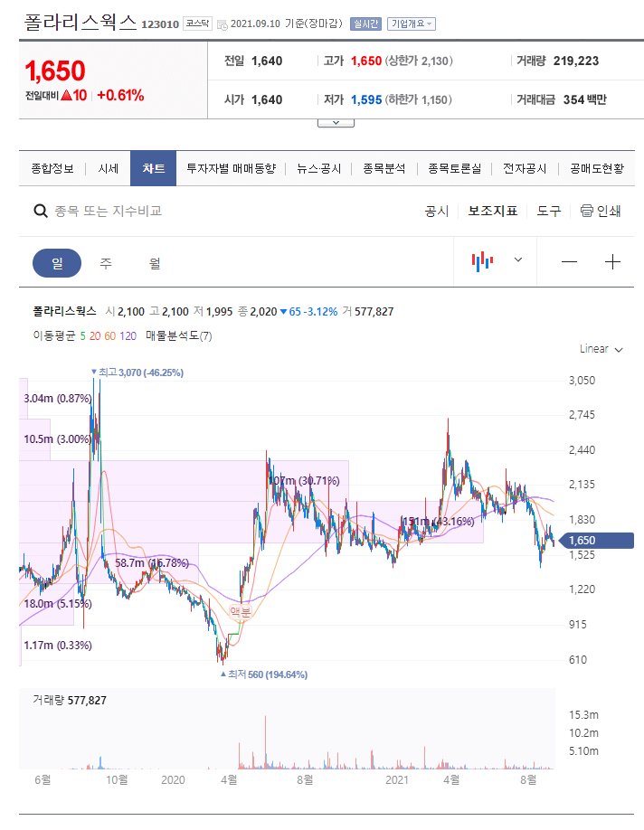The height and width of the screenshot is (830, 644).
Task: Open 투자자별 매매동향 tab
Action: click(x=231, y=168)
